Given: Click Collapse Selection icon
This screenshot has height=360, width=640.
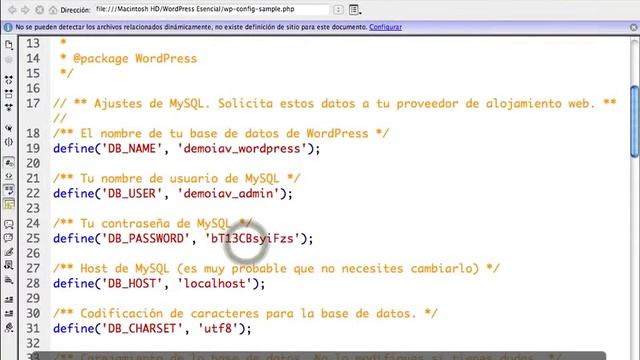Looking at the screenshot, I should [x=9, y=94].
